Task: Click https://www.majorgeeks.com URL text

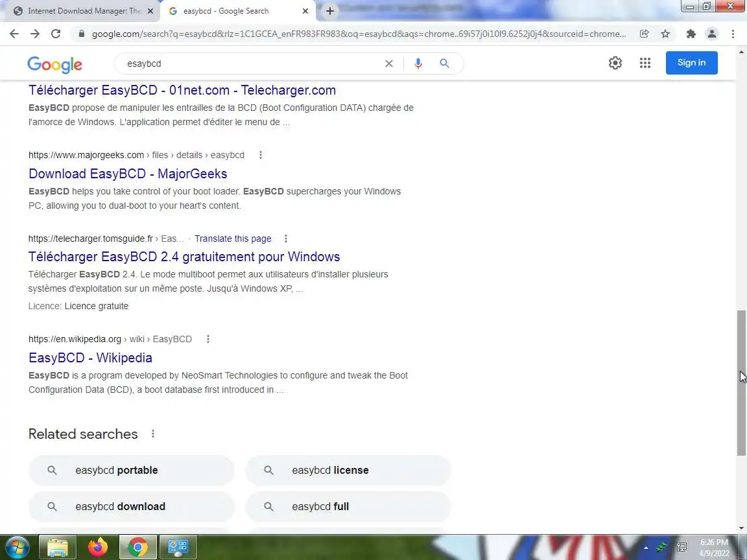Action: click(86, 156)
